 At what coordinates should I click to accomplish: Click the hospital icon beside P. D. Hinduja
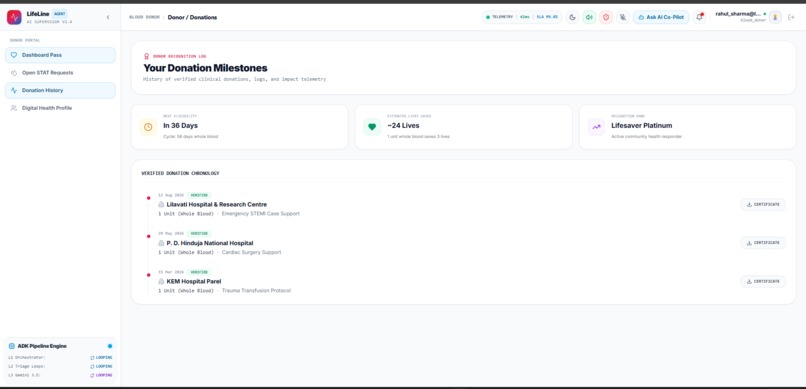pos(161,243)
